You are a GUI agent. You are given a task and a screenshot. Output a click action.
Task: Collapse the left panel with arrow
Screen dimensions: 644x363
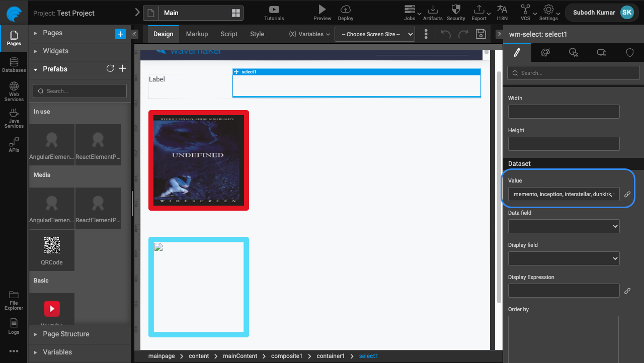pyautogui.click(x=134, y=34)
